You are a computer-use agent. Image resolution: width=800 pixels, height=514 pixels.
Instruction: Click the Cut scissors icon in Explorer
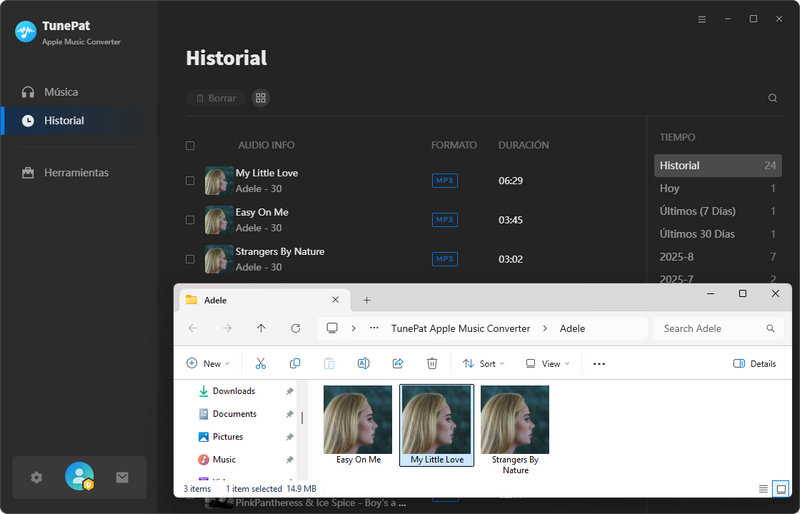pyautogui.click(x=261, y=364)
